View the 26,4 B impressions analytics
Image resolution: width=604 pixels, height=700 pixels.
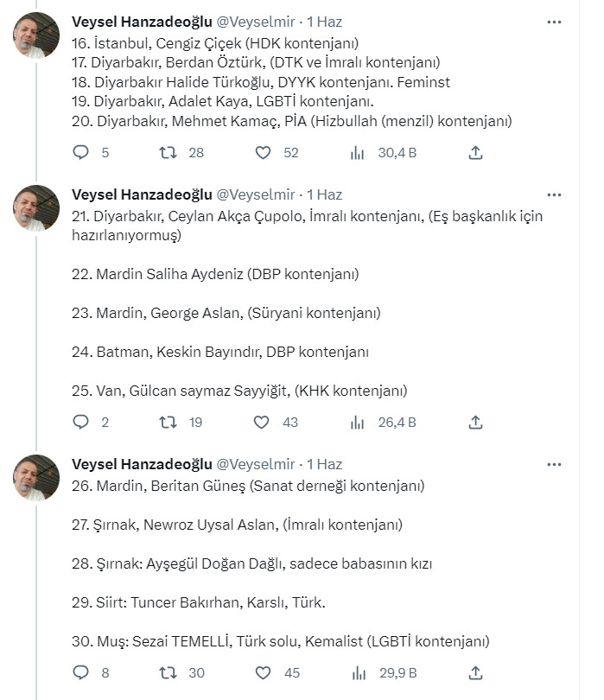click(x=357, y=423)
